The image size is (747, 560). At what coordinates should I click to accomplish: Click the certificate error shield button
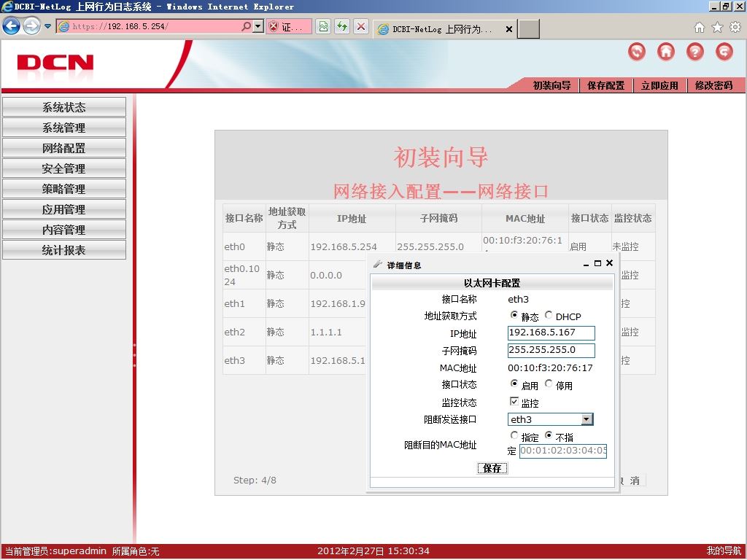pos(289,27)
